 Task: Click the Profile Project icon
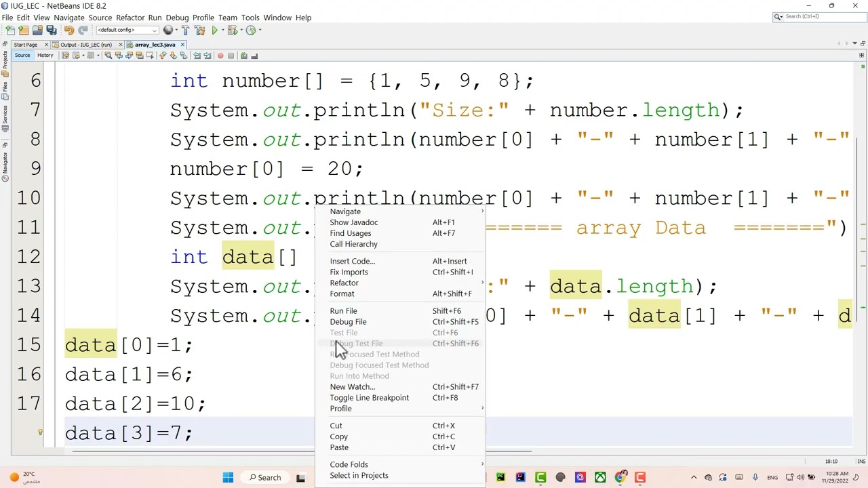coord(250,30)
